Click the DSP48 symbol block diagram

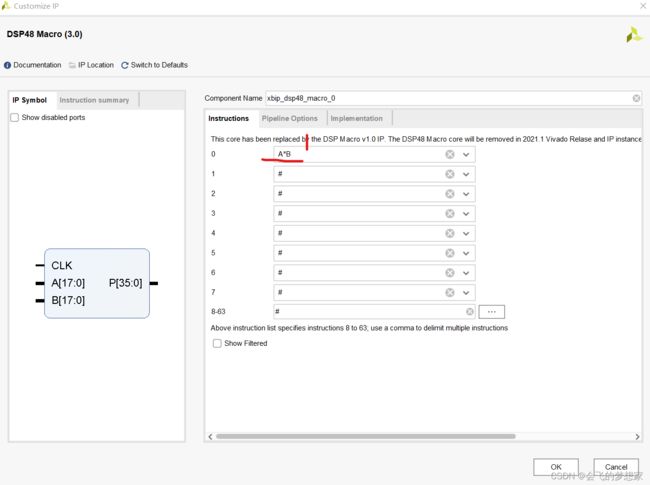click(x=97, y=284)
